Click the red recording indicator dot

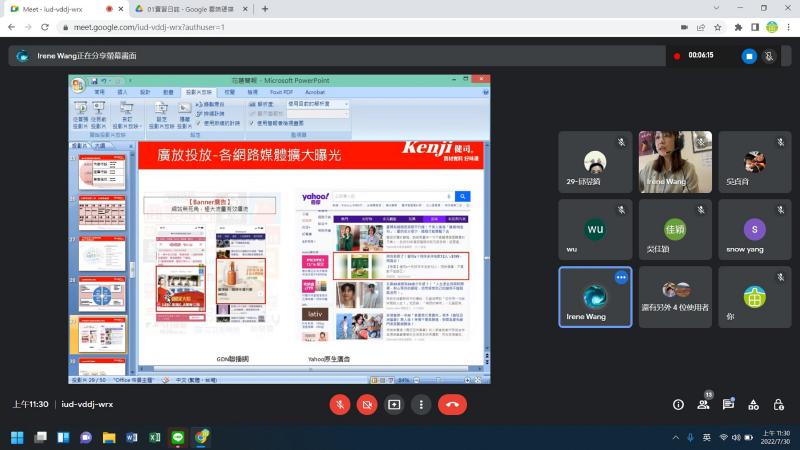(x=677, y=56)
